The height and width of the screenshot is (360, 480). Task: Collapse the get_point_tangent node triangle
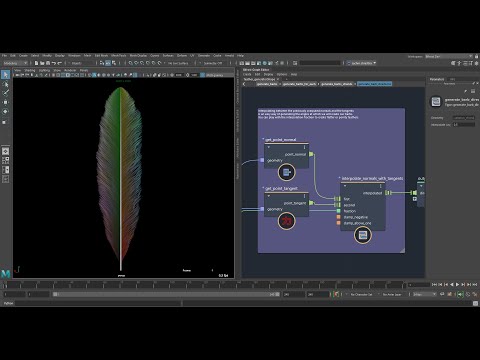pyautogui.click(x=269, y=196)
